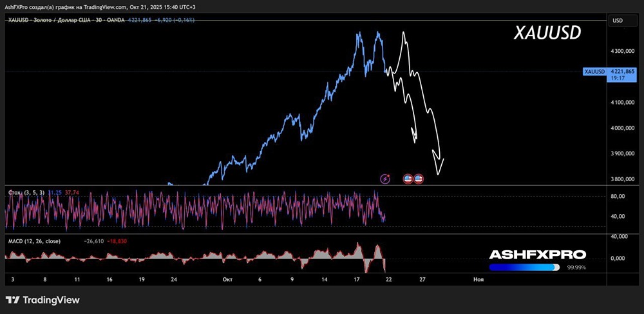
Task: Click date 9 on the time axis
Action: (292, 279)
